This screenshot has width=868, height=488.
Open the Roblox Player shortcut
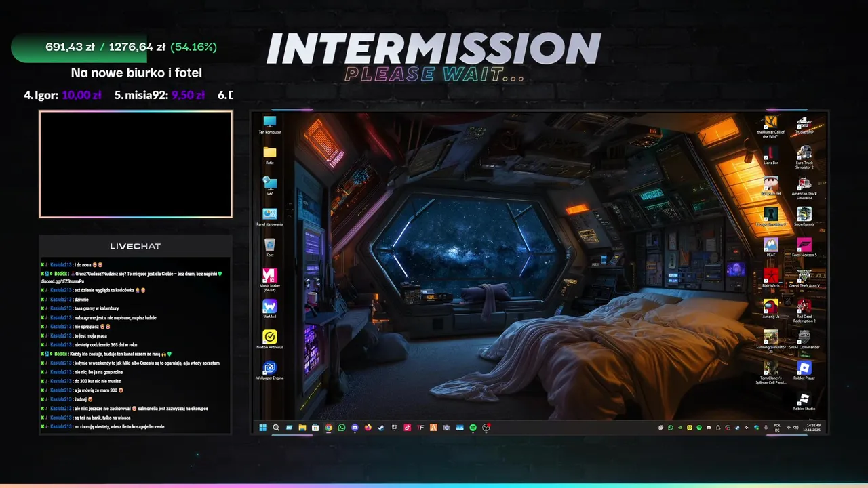(804, 370)
